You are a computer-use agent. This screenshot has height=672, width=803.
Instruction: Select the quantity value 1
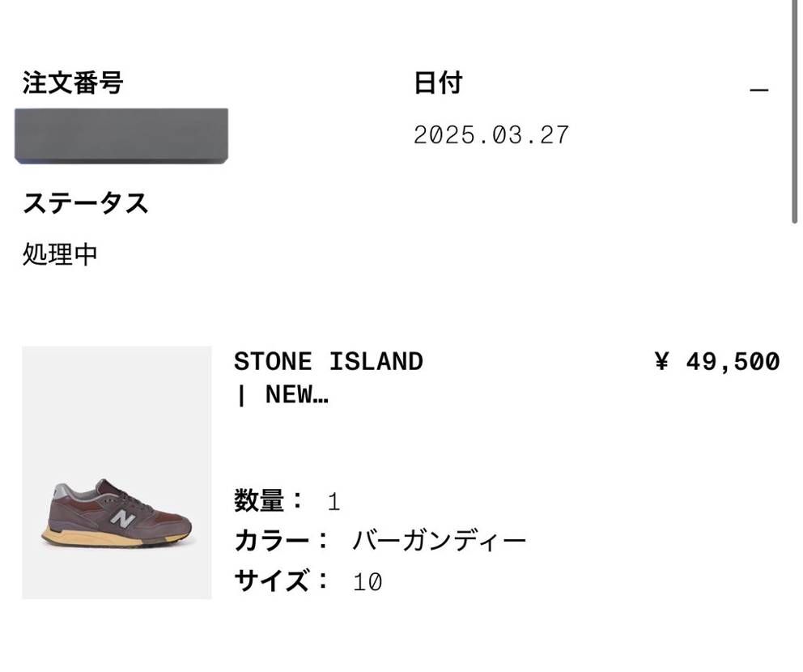(x=334, y=503)
